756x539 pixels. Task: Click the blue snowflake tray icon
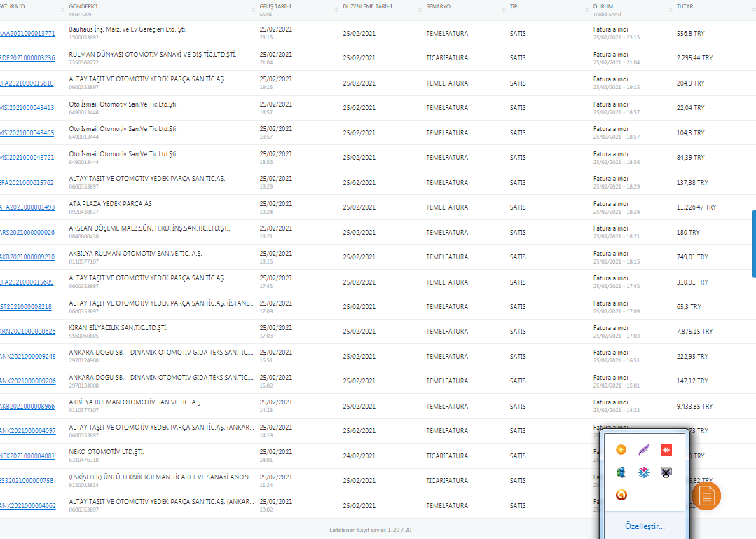coord(643,472)
